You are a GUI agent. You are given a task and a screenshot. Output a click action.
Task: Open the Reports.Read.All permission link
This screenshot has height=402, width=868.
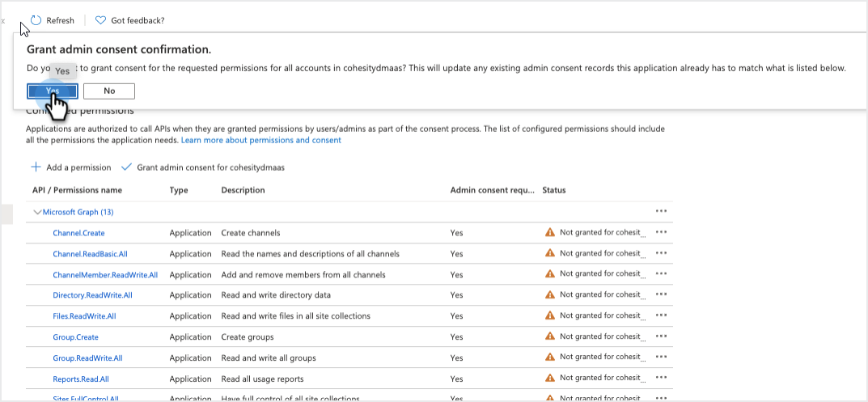81,379
